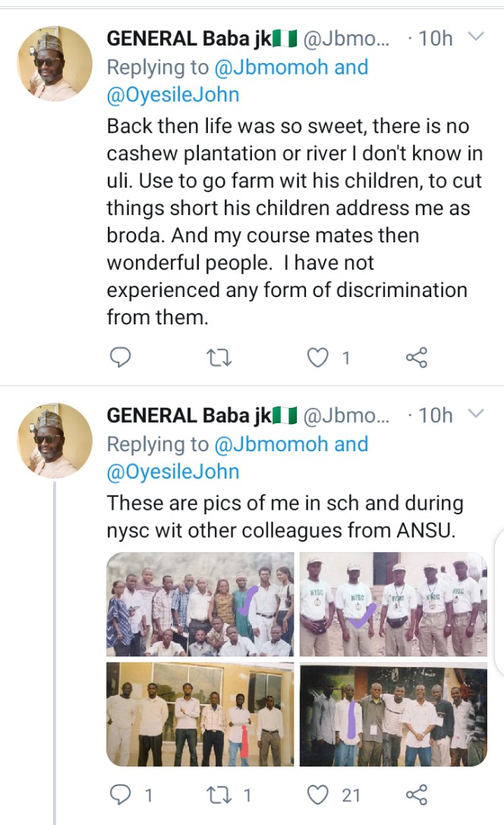View the school group photo top-left
The height and width of the screenshot is (825, 504).
coord(200,603)
